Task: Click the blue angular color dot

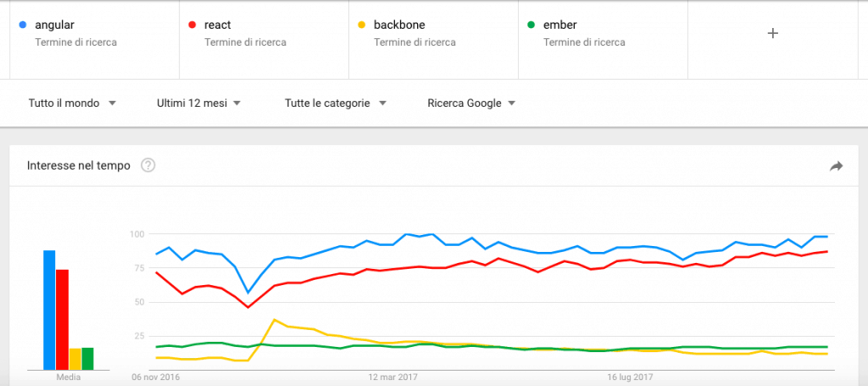Action: click(x=22, y=25)
